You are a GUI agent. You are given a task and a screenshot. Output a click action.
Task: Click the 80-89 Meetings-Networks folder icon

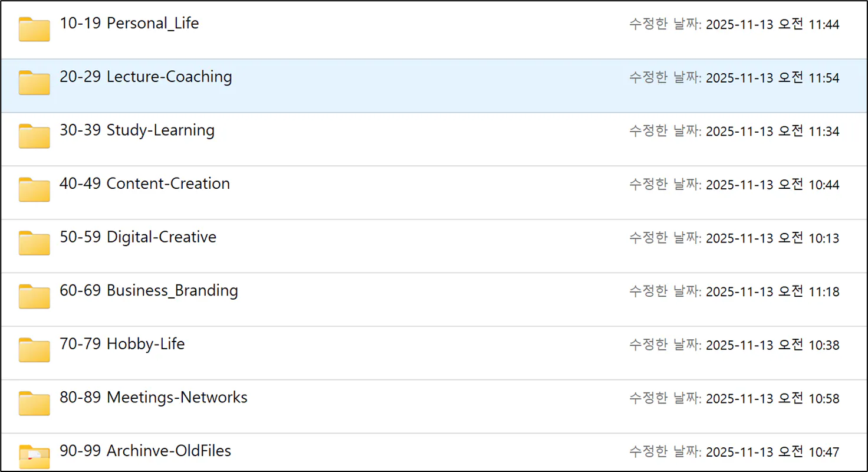click(34, 404)
